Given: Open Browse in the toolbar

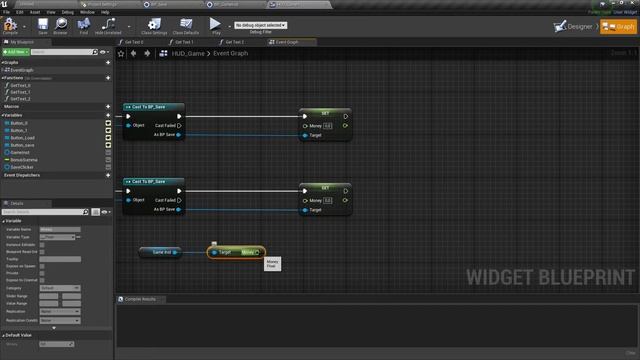Looking at the screenshot, I should pyautogui.click(x=60, y=26).
